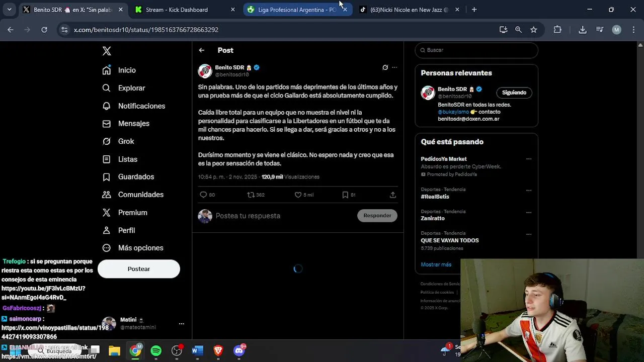The width and height of the screenshot is (644, 362).
Task: Share the Benito SDR post
Action: pos(393,195)
